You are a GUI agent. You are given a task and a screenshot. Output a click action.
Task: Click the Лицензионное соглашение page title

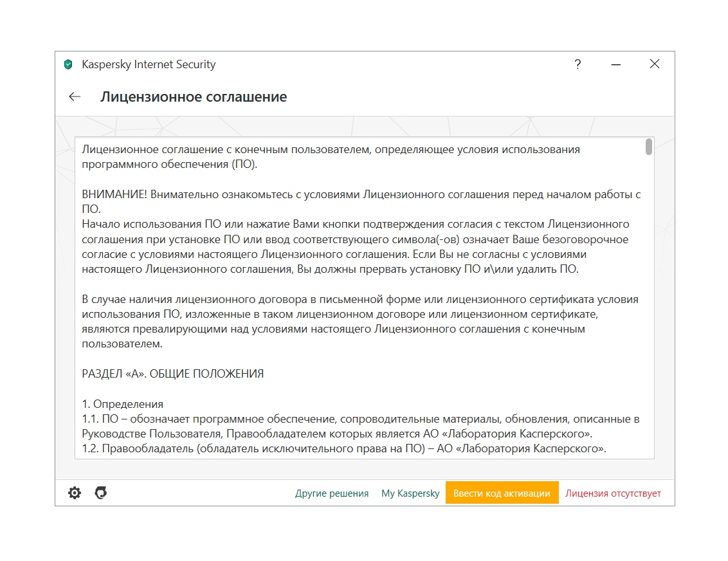coord(194,97)
